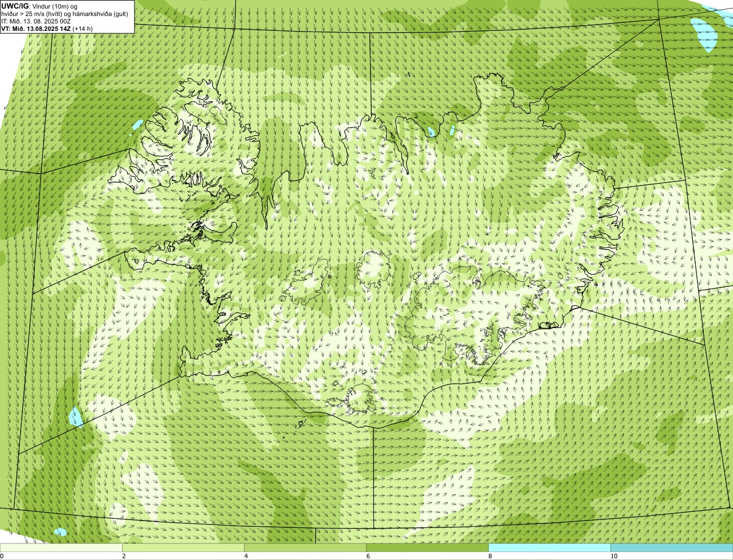Click the '2' tick label on the colorbar

click(x=124, y=556)
